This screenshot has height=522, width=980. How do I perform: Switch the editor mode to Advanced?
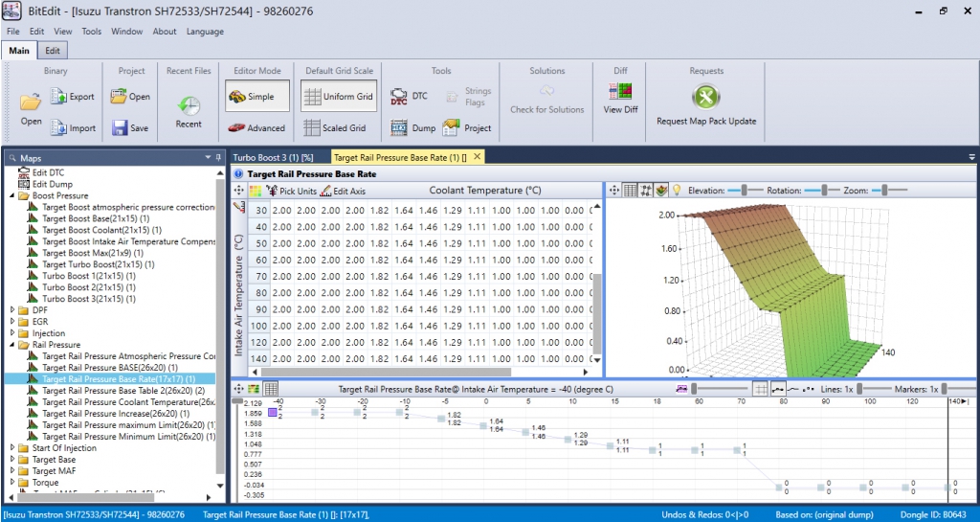[x=256, y=127]
